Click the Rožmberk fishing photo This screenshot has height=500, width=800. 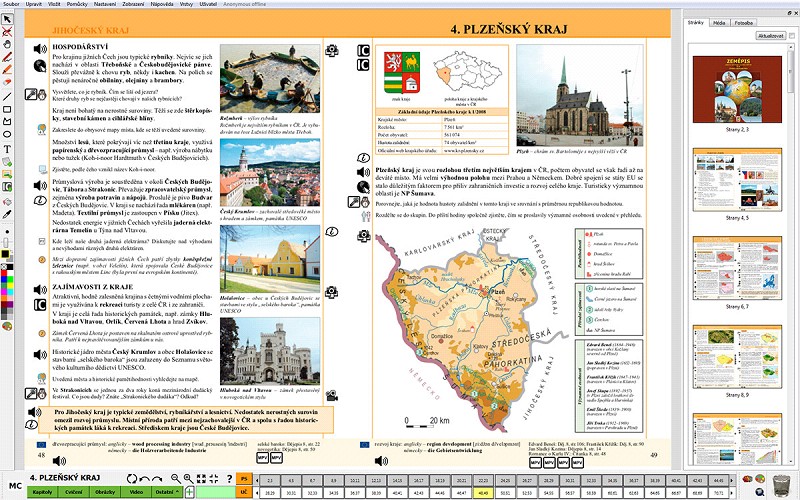click(x=270, y=79)
